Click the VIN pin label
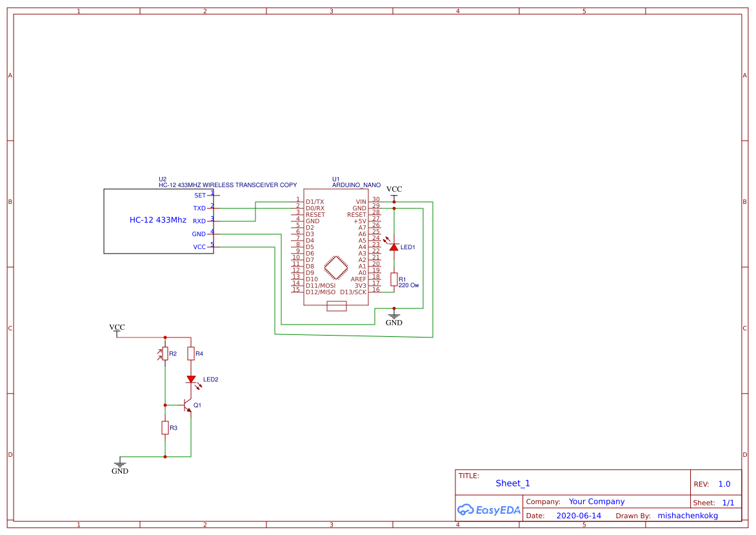756x535 pixels. pyautogui.click(x=361, y=201)
